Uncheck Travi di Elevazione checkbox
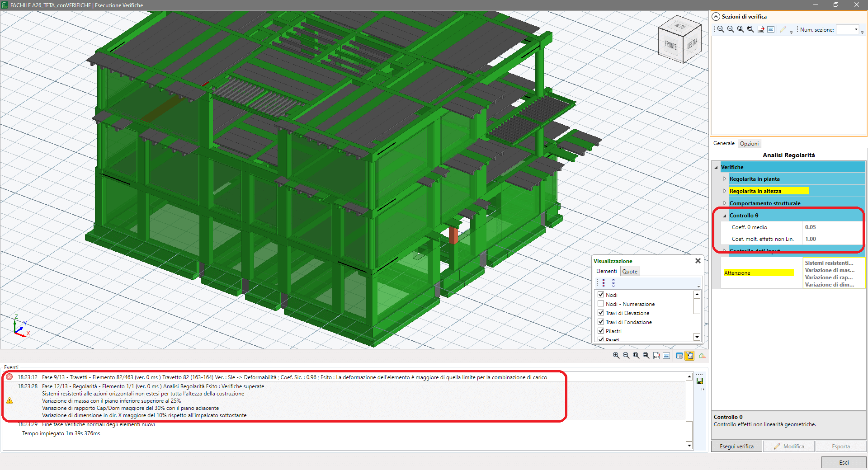 coord(601,313)
